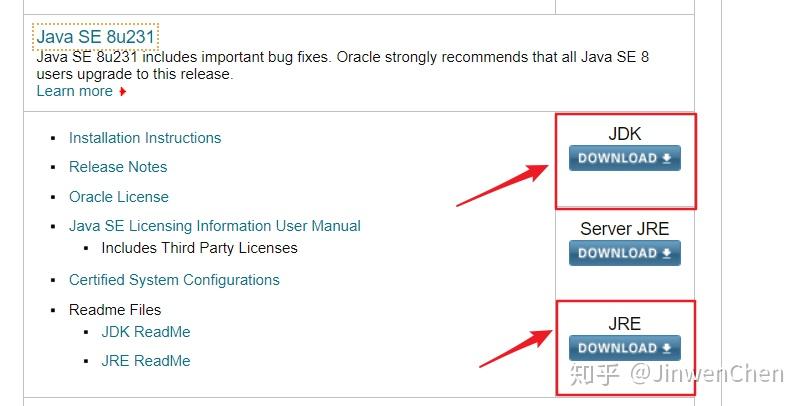Click the Includes Third Party Licenses text

[200, 248]
